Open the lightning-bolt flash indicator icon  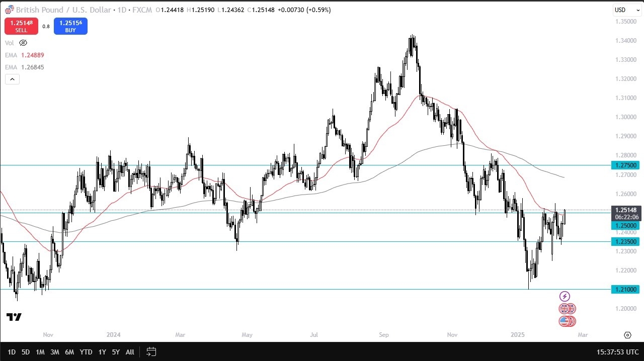point(565,296)
